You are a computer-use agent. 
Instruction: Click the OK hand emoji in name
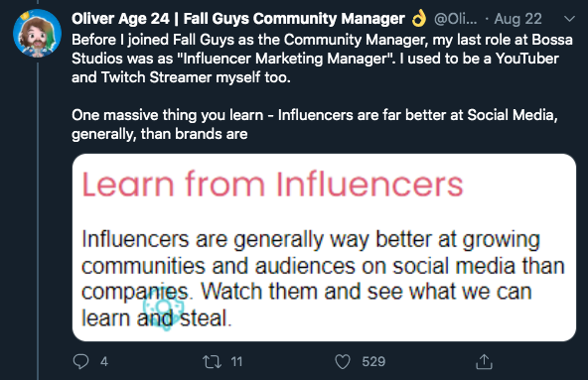(x=419, y=19)
